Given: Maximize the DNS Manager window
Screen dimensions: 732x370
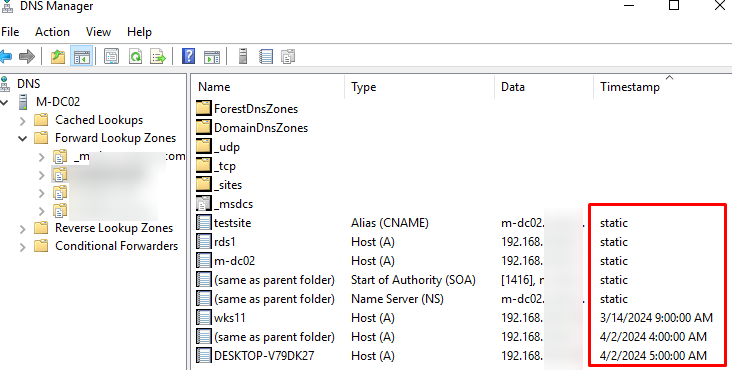Looking at the screenshot, I should [674, 5].
